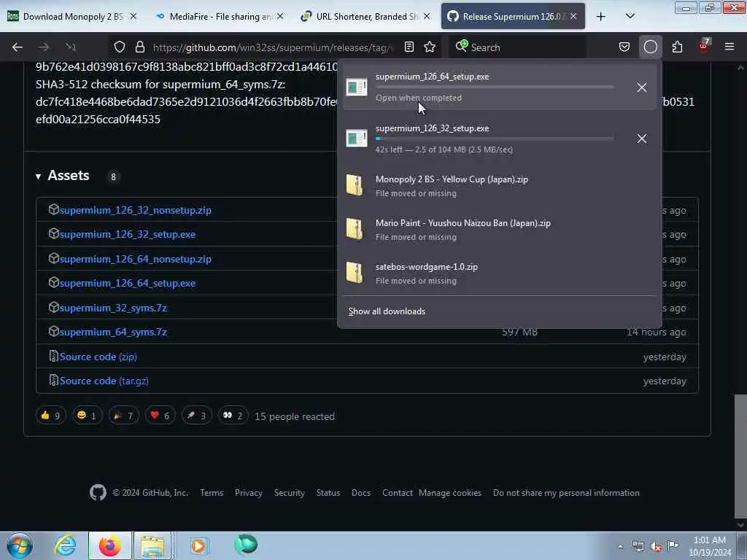Viewport: 747px width, 560px height.
Task: Click Do not share my personal information
Action: [x=566, y=493]
